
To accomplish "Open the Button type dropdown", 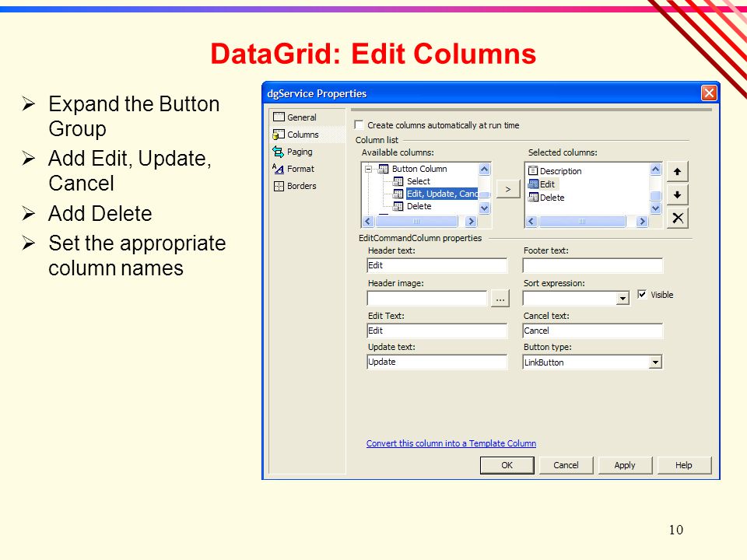I will click(x=655, y=362).
